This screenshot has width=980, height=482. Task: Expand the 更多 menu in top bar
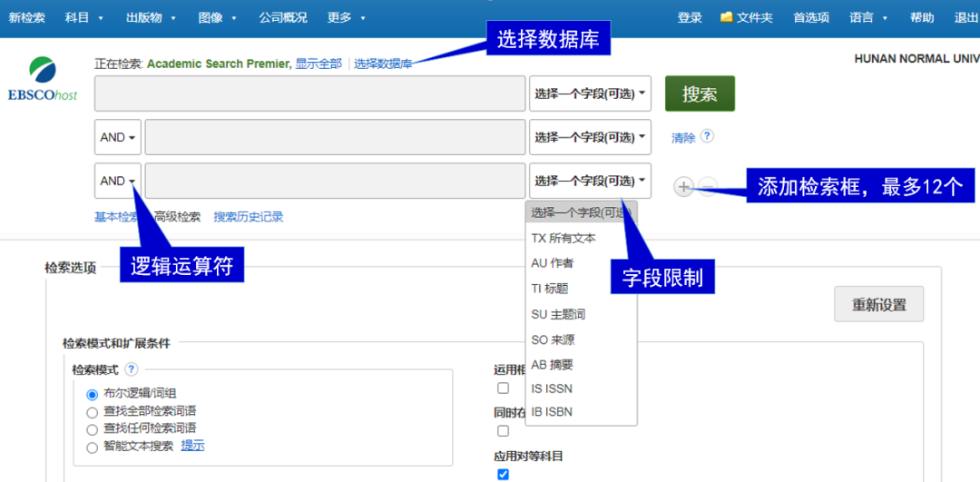(347, 18)
